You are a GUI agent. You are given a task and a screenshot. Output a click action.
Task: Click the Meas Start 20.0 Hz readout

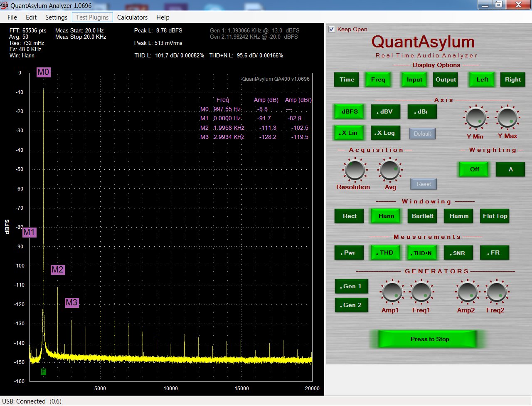pyautogui.click(x=79, y=30)
